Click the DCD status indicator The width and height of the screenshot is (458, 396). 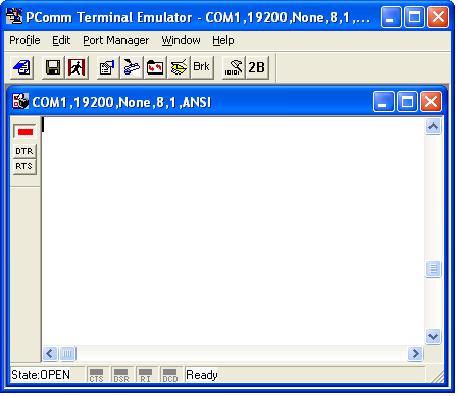pyautogui.click(x=170, y=375)
